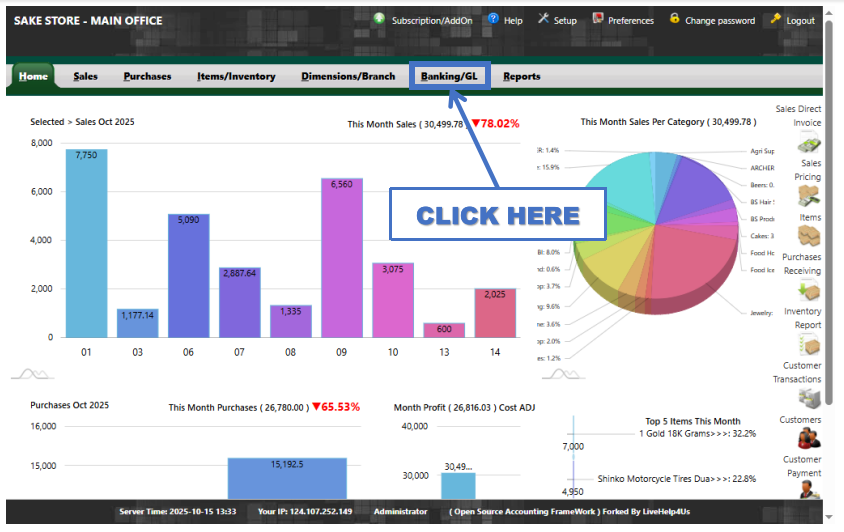Image resolution: width=844 pixels, height=532 pixels.
Task: Open the Banking/GL tab
Action: (449, 76)
